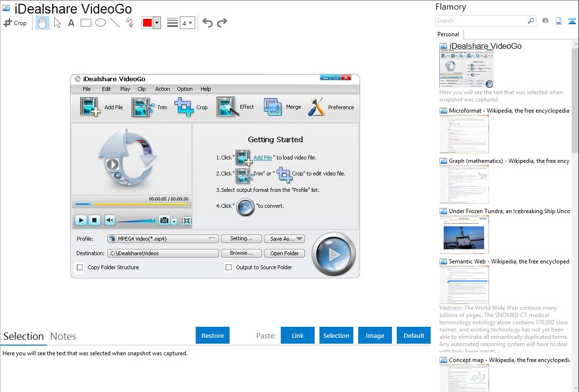
Task: Click the Paste Selection button
Action: click(336, 335)
